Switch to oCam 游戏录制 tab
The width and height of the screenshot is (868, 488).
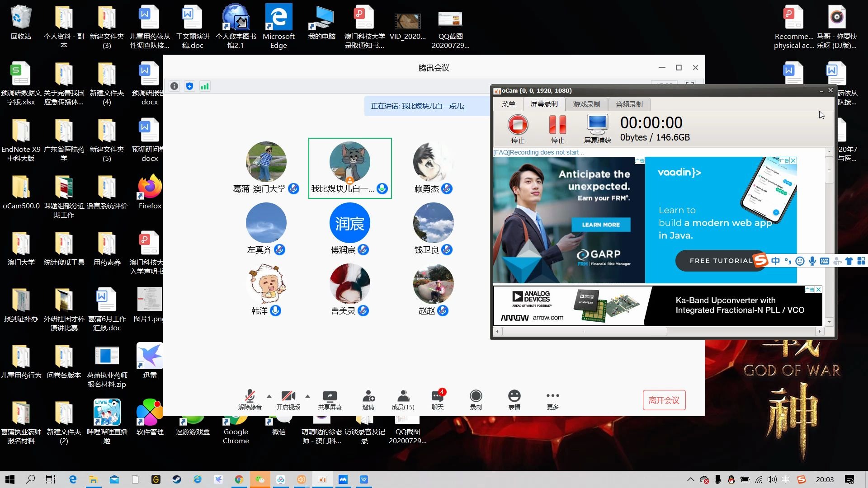587,104
